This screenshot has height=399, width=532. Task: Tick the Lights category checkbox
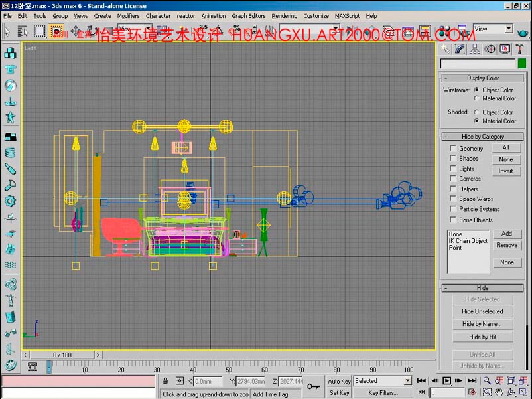(x=452, y=168)
